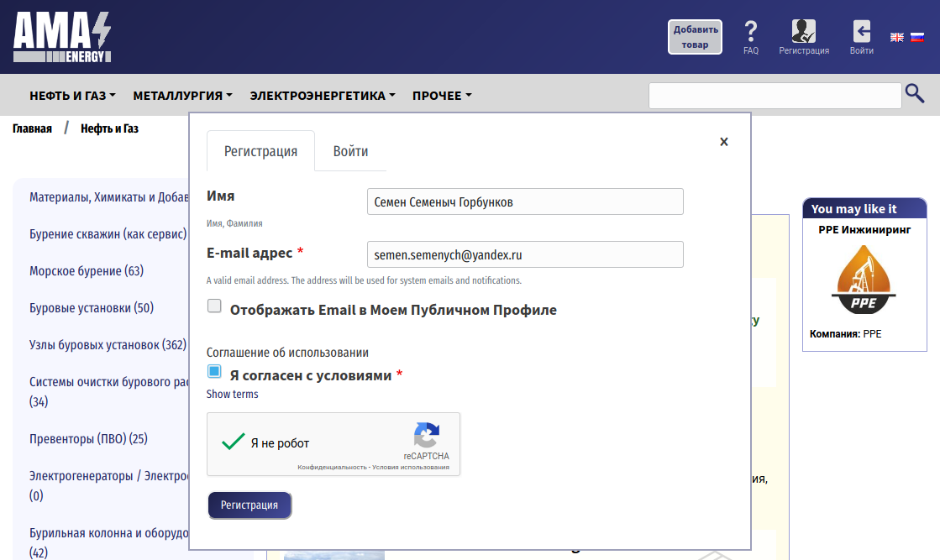Enable Отображать Email в Моем Публичном Профиле checkbox
This screenshot has height=560, width=940.
click(x=214, y=306)
